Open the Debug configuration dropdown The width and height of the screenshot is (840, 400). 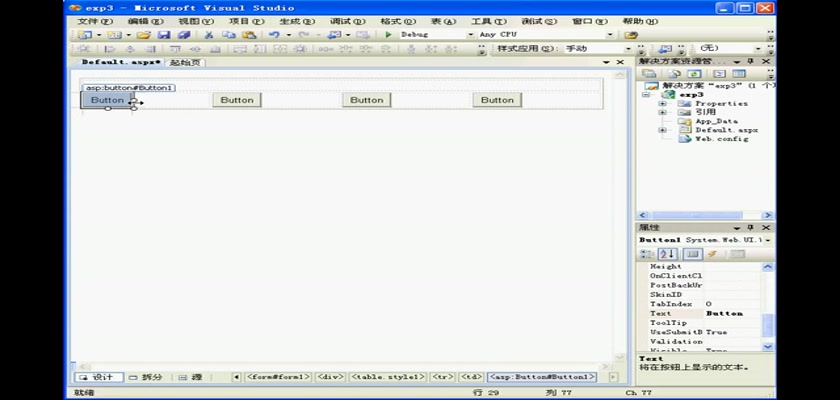[470, 34]
